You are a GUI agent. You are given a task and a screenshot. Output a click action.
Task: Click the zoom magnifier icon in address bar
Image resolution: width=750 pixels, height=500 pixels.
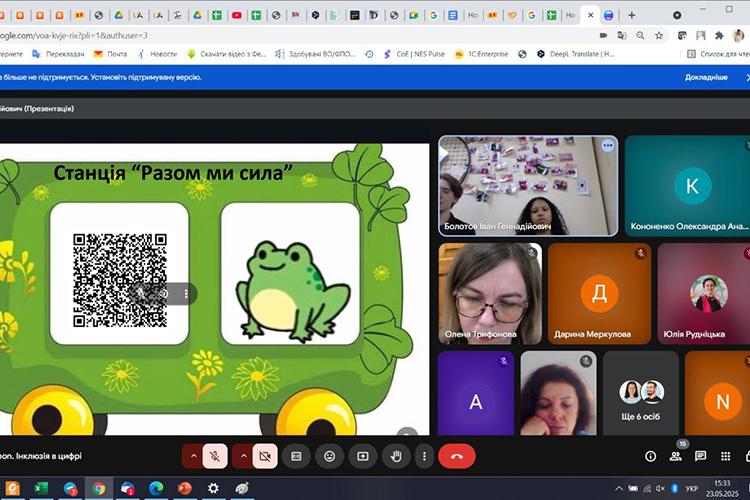[x=640, y=35]
